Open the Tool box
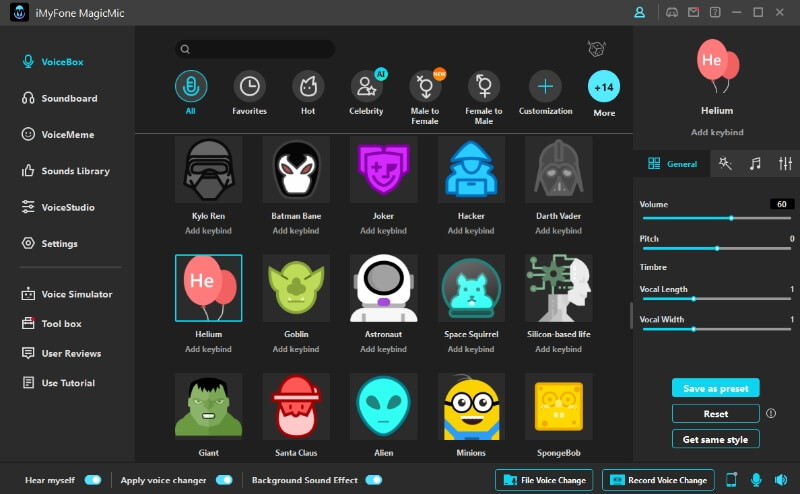The image size is (800, 494). [52, 324]
